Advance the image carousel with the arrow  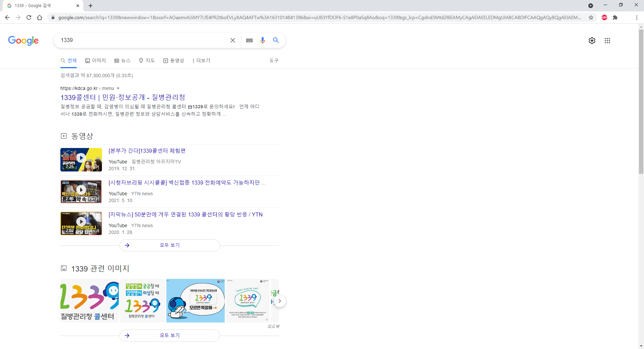click(x=280, y=301)
